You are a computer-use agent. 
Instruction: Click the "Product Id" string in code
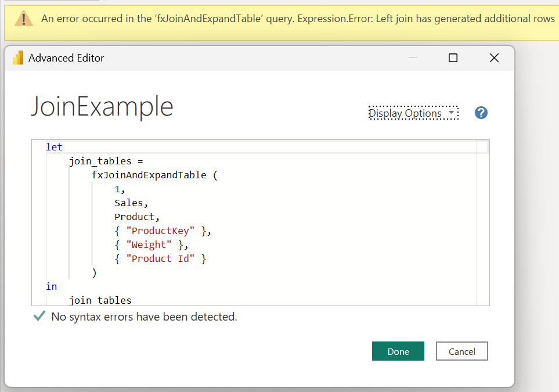click(x=160, y=259)
